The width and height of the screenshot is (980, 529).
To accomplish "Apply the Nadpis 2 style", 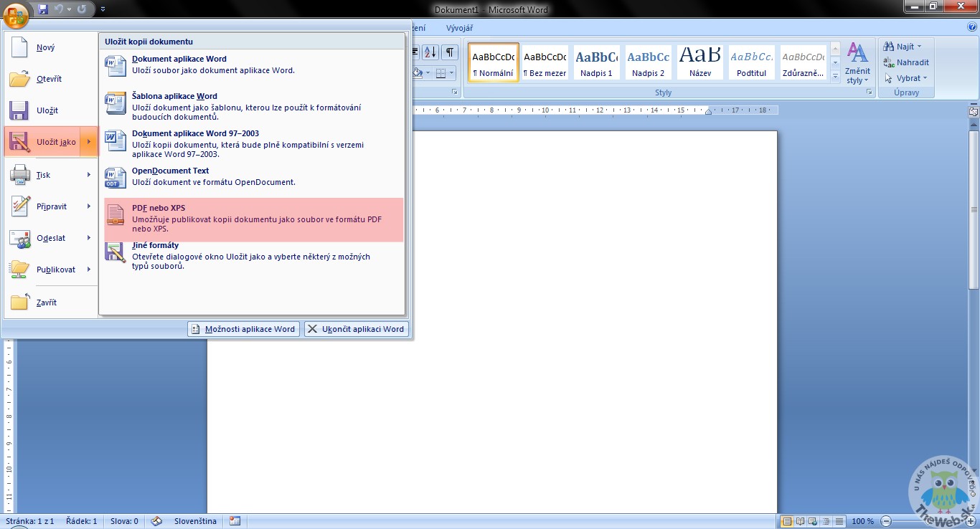I will click(648, 62).
